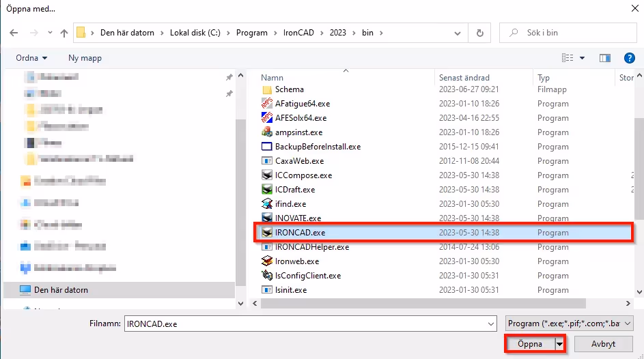Expand chevron after bin in path

381,33
